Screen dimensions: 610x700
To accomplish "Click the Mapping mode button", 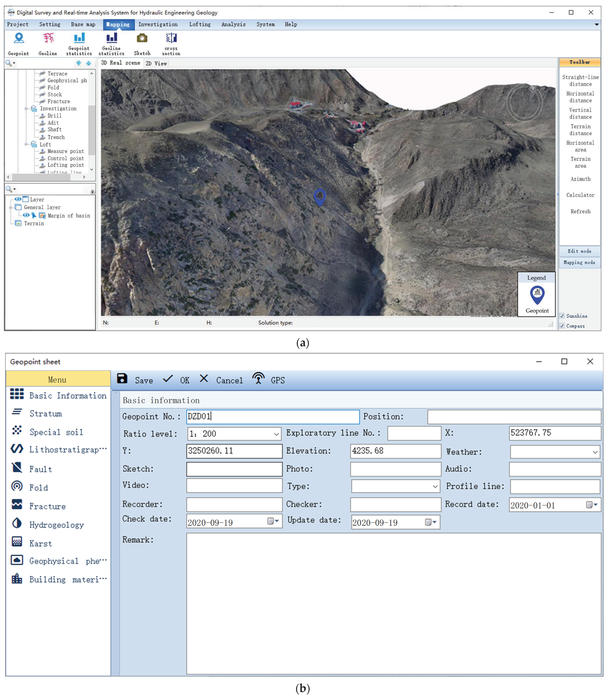I will click(x=579, y=263).
